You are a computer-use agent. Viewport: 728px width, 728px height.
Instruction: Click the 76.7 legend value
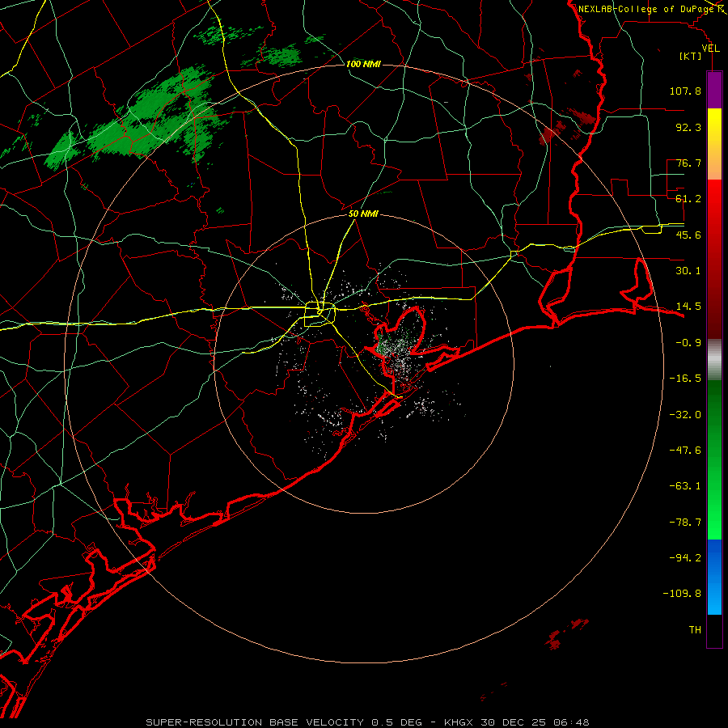[x=688, y=163]
